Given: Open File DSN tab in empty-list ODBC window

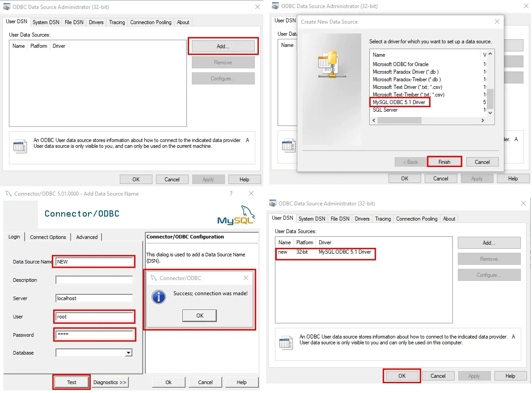Looking at the screenshot, I should [x=74, y=22].
